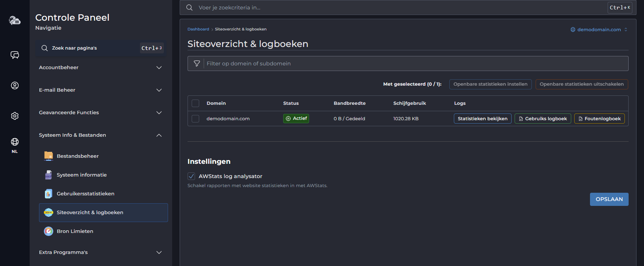
Task: Select the demodomain.com row checkbox
Action: tap(195, 119)
